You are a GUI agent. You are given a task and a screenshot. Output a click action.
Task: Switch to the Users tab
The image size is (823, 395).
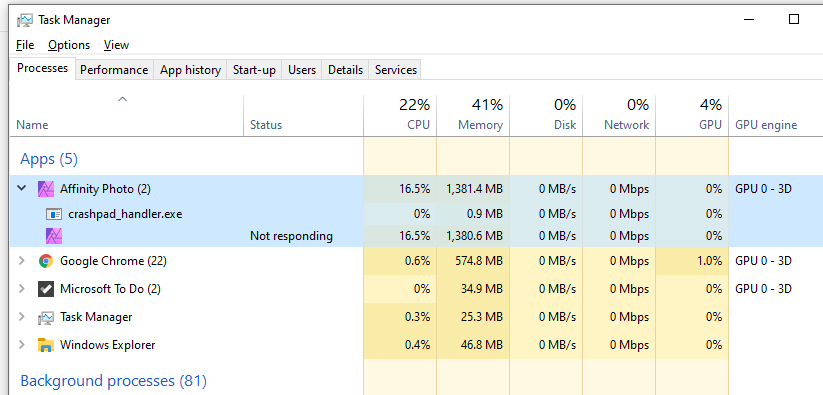302,70
